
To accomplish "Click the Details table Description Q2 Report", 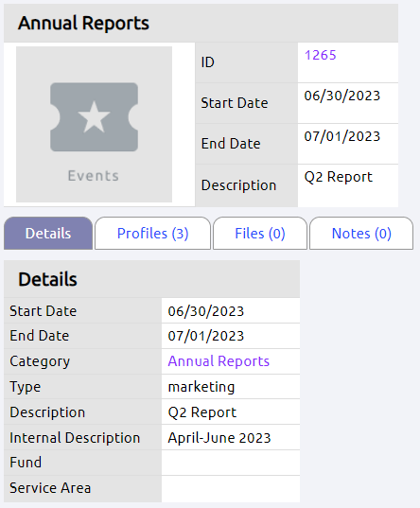I will click(x=201, y=412).
